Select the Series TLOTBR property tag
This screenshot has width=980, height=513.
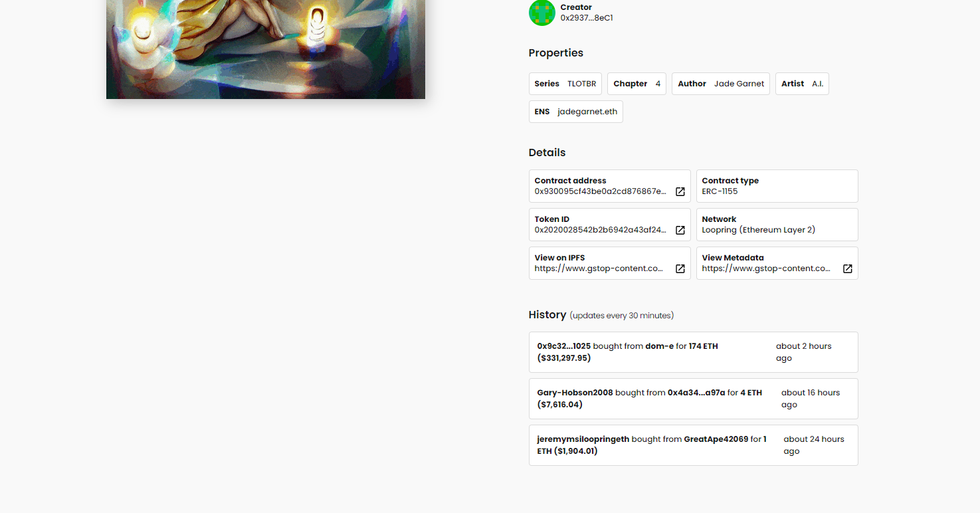coord(565,84)
